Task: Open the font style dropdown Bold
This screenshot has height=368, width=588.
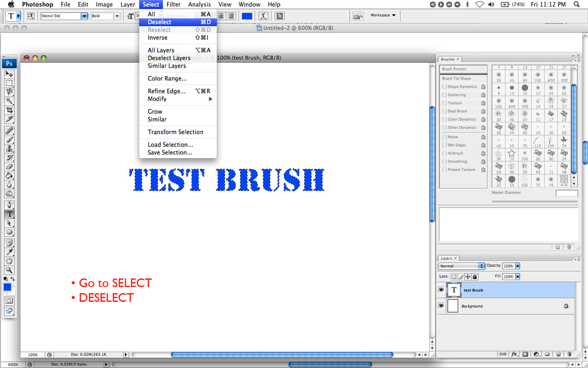Action: (117, 16)
